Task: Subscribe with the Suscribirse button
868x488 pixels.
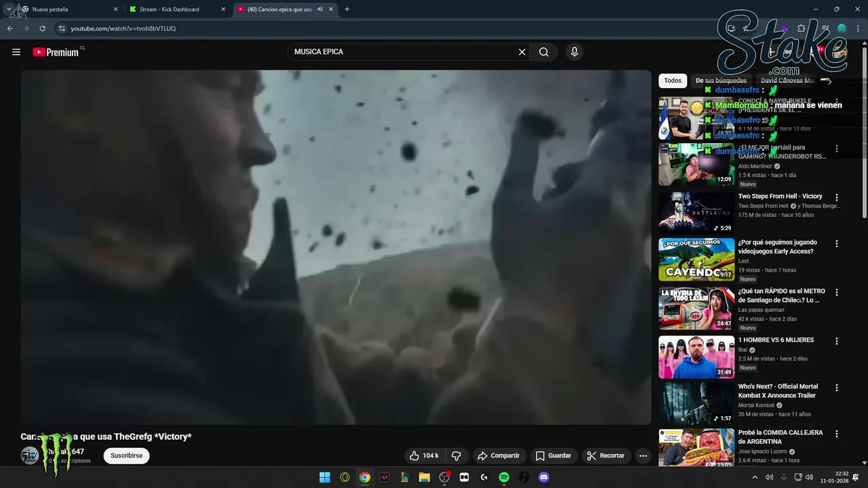Action: click(x=126, y=456)
